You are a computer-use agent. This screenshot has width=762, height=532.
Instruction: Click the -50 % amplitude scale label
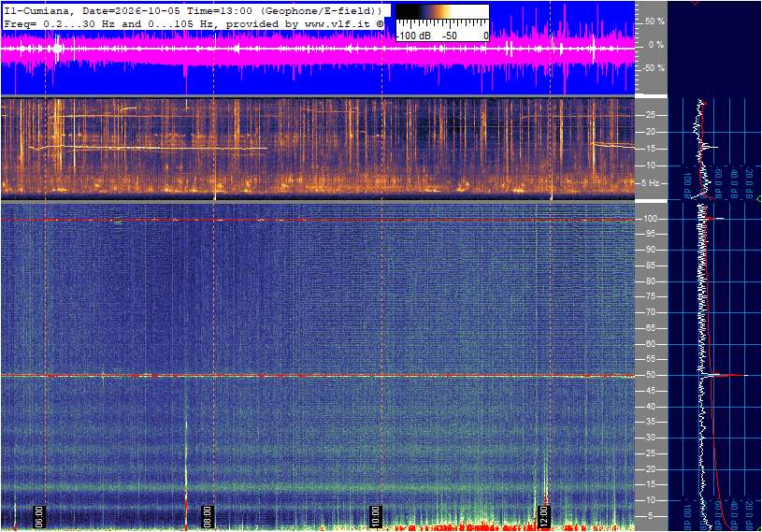click(654, 68)
